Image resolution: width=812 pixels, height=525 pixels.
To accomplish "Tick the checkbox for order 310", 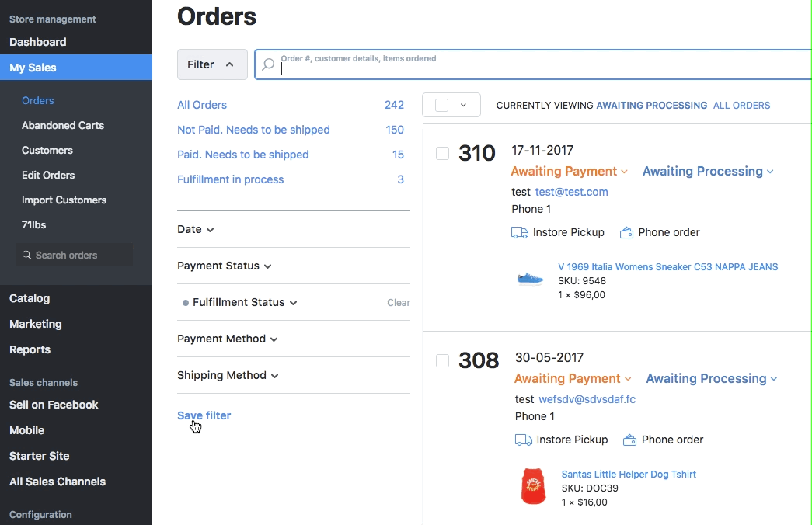I will [442, 154].
